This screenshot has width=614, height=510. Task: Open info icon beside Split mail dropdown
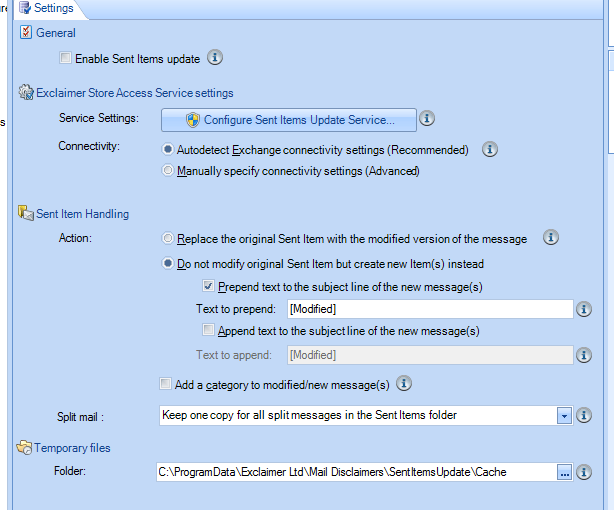(x=584, y=415)
